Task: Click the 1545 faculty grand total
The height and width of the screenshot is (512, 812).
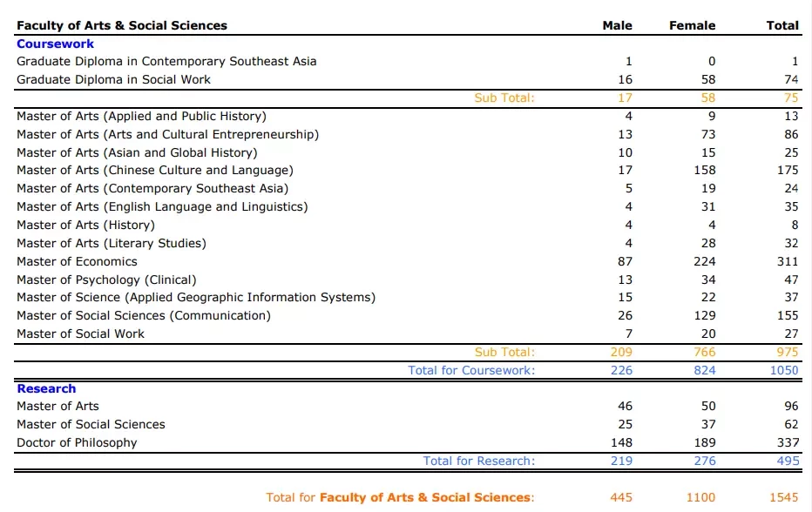Action: pos(784,497)
